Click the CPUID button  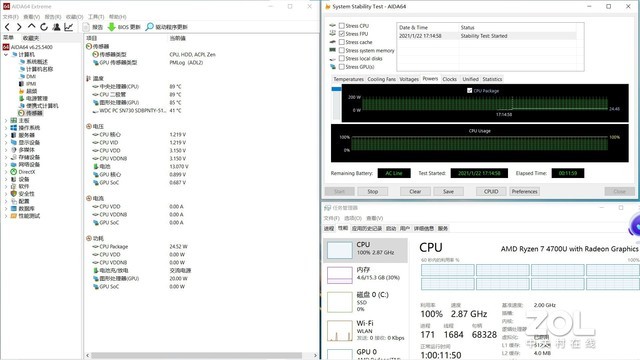click(x=491, y=191)
